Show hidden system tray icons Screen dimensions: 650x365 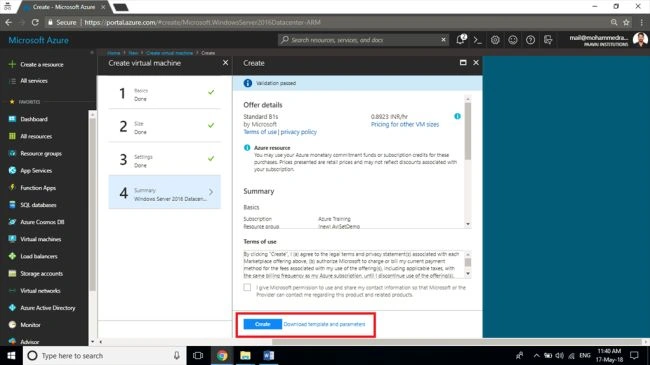[x=536, y=355]
